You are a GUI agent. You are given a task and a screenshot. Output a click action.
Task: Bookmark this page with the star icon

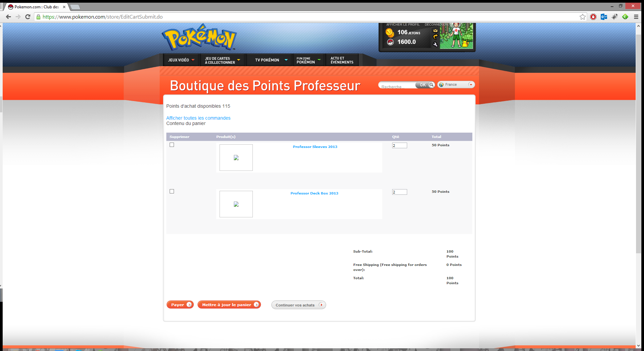click(582, 17)
